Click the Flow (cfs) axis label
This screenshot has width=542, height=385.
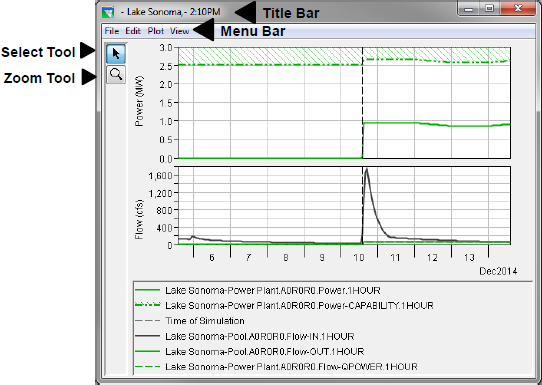(x=139, y=219)
